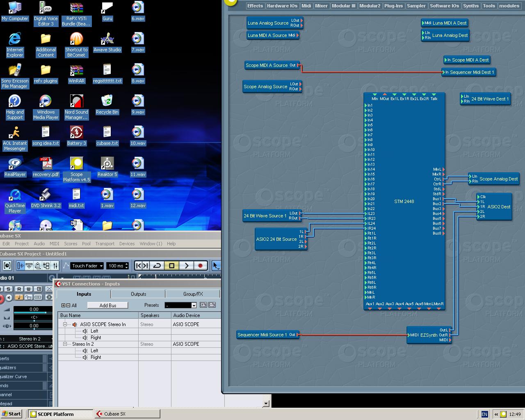Open Digital Voice Editor 3 icon
This screenshot has width=525, height=420.
tap(46, 14)
